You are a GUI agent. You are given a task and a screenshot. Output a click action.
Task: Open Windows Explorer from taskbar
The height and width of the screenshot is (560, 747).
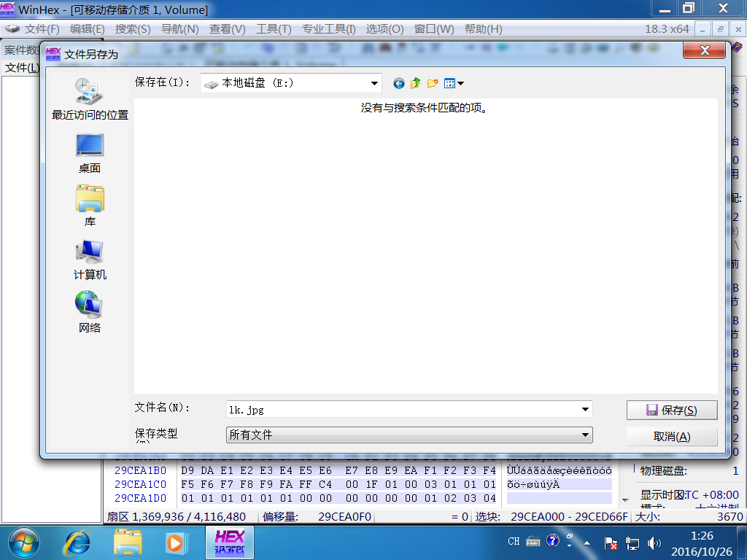(x=127, y=542)
